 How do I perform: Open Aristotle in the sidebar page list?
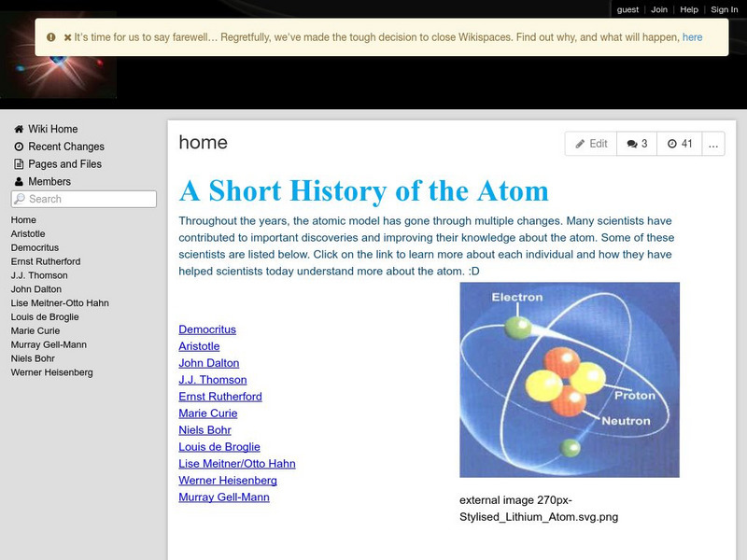pyautogui.click(x=28, y=234)
